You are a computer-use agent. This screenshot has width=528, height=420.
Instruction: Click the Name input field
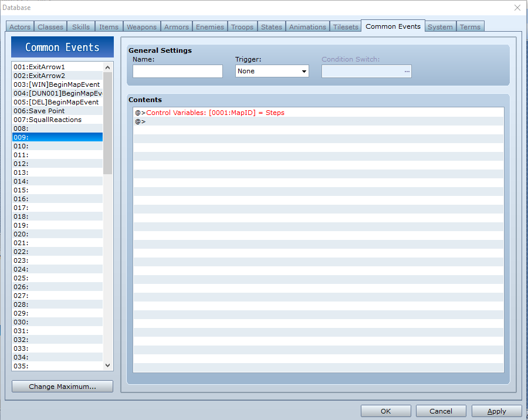tap(178, 71)
